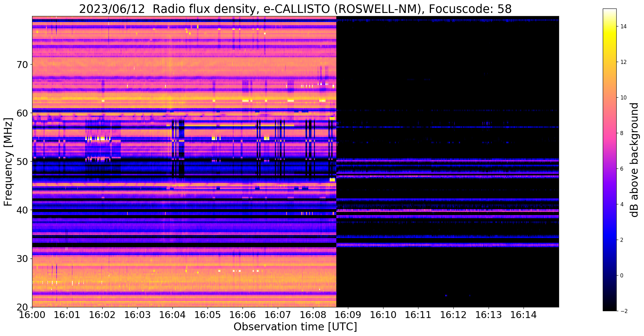Click the 40 MHz frequency tick label
The height and width of the screenshot is (336, 644).
tap(22, 210)
